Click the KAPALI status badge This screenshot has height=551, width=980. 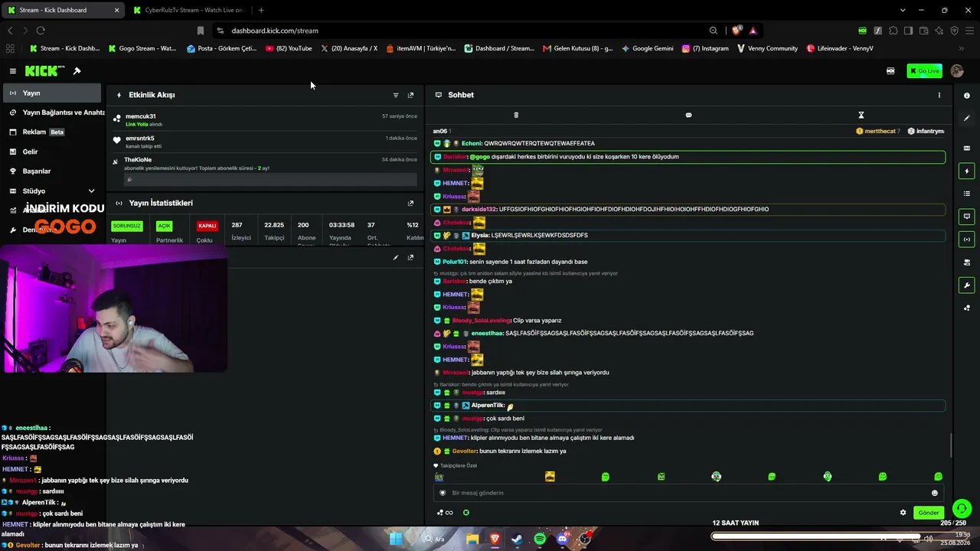click(x=207, y=226)
